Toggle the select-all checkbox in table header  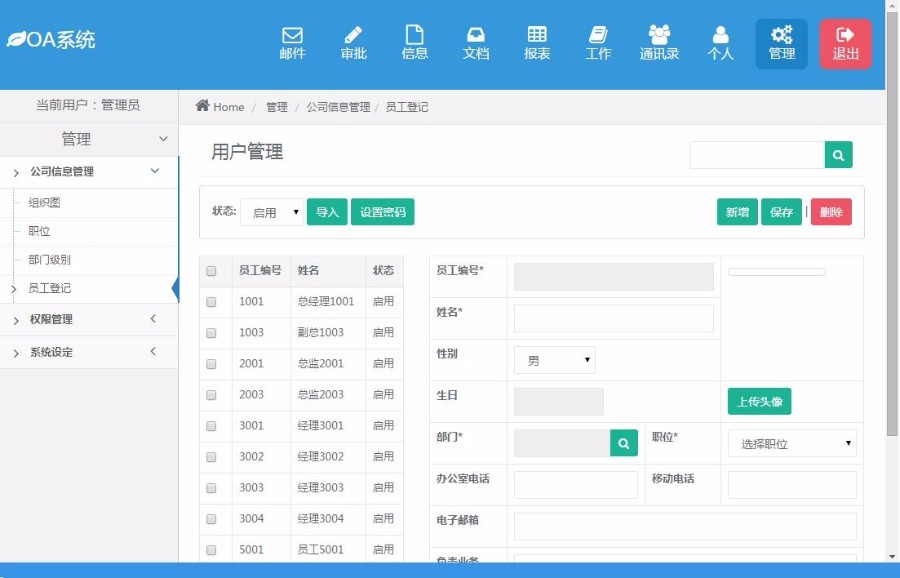(x=211, y=271)
